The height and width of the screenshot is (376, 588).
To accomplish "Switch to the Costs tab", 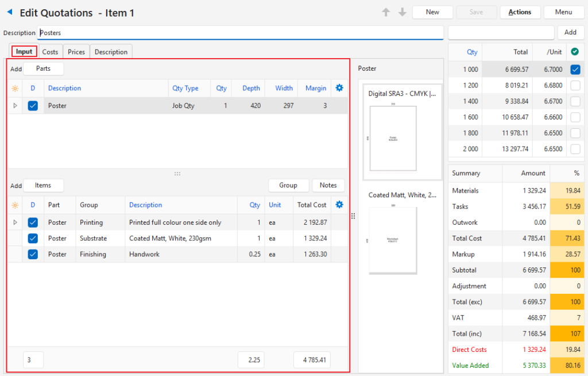I will point(50,52).
